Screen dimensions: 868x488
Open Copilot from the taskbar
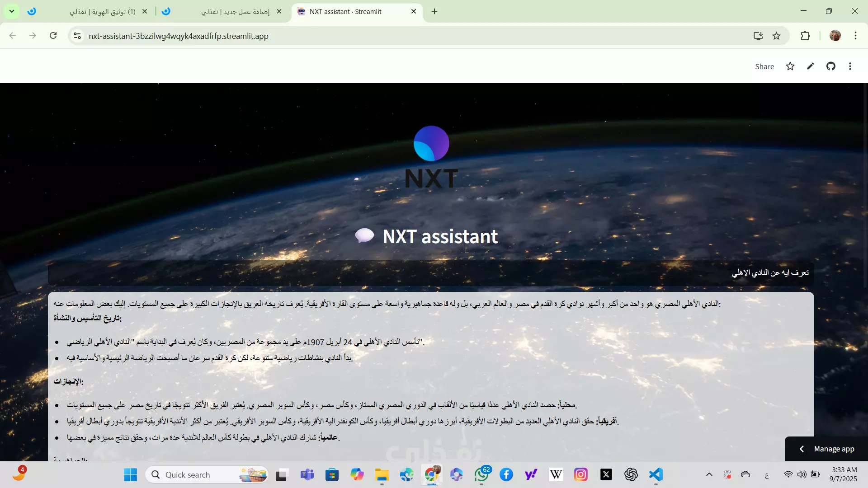pyautogui.click(x=357, y=474)
